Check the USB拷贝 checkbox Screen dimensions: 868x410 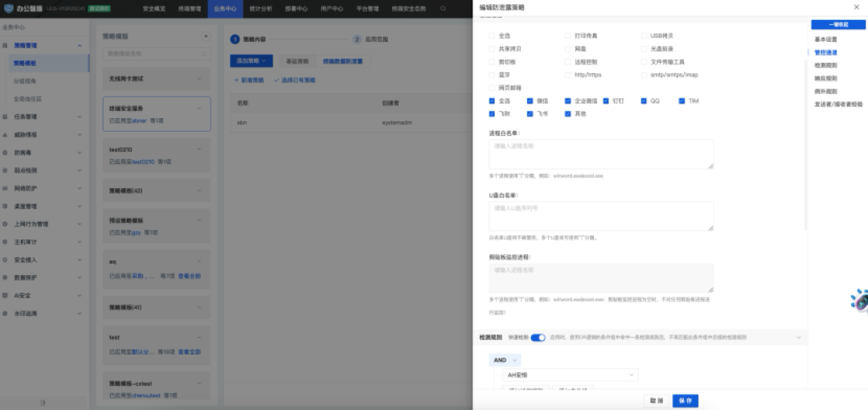pyautogui.click(x=644, y=36)
